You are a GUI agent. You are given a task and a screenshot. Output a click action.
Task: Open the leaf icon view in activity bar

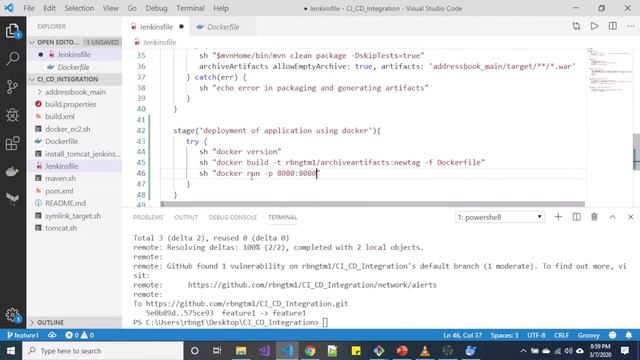click(13, 199)
